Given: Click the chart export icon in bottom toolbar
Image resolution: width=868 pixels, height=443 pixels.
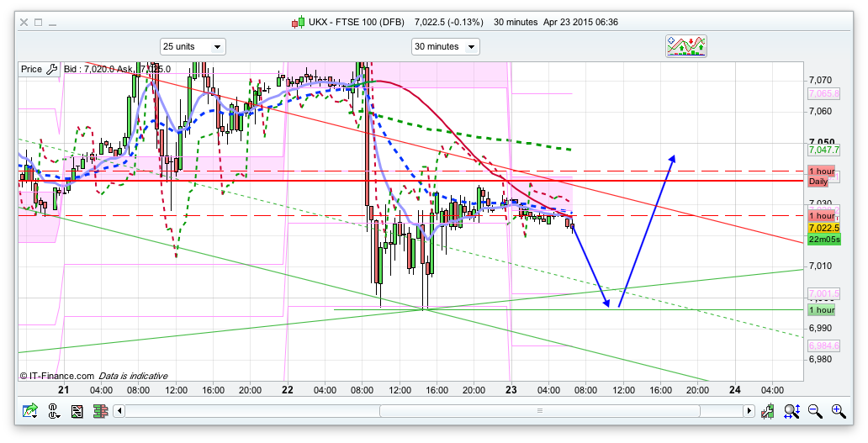Looking at the screenshot, I should pos(30,411).
